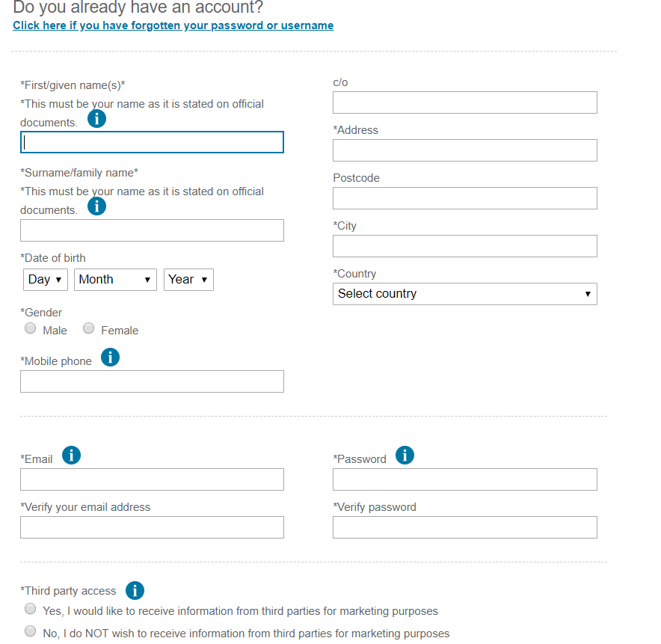Select the Female gender option

click(88, 328)
